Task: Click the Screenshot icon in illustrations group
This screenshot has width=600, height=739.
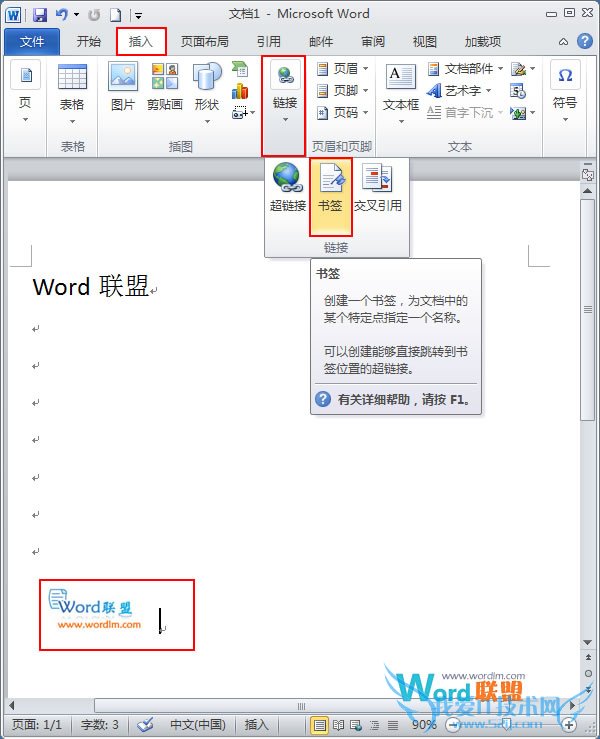Action: tap(240, 113)
